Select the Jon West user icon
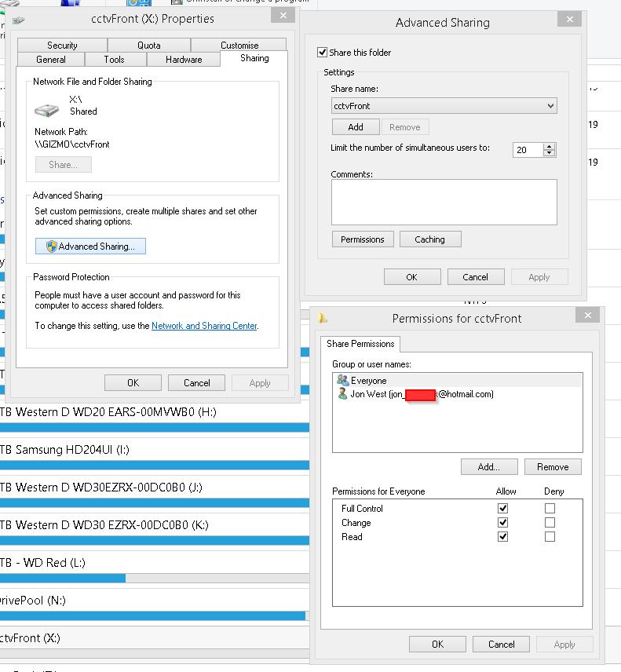 coord(342,394)
